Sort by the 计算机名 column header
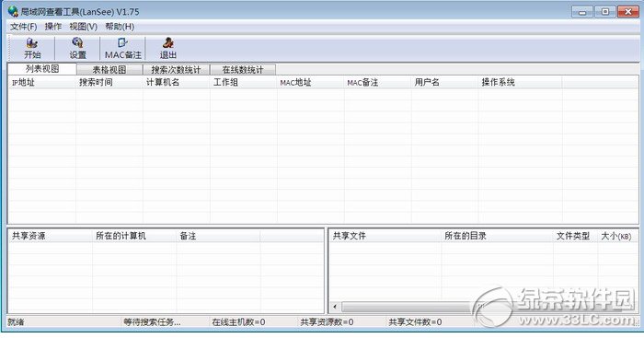This screenshot has width=644, height=338. pyautogui.click(x=177, y=82)
